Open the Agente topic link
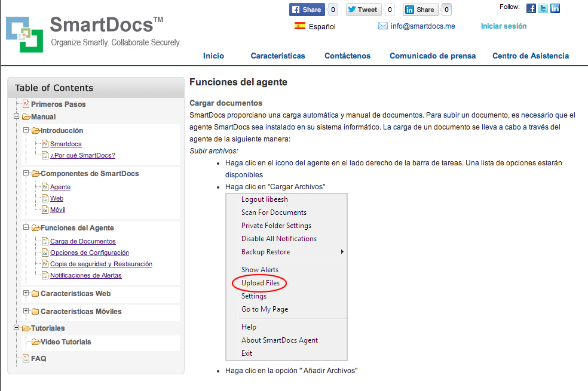Image resolution: width=588 pixels, height=391 pixels. (60, 187)
